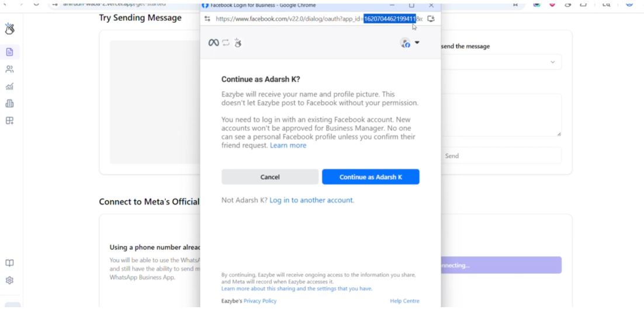The height and width of the screenshot is (320, 644).
Task: Open Learn more about this sharing link
Action: click(x=296, y=288)
